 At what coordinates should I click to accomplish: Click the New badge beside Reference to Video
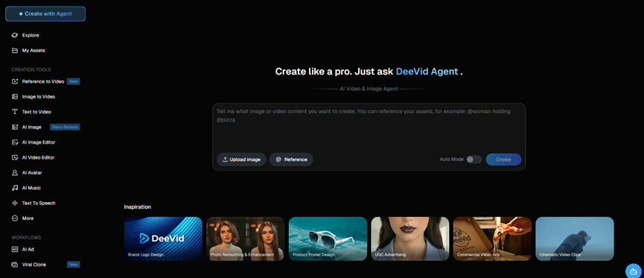74,81
